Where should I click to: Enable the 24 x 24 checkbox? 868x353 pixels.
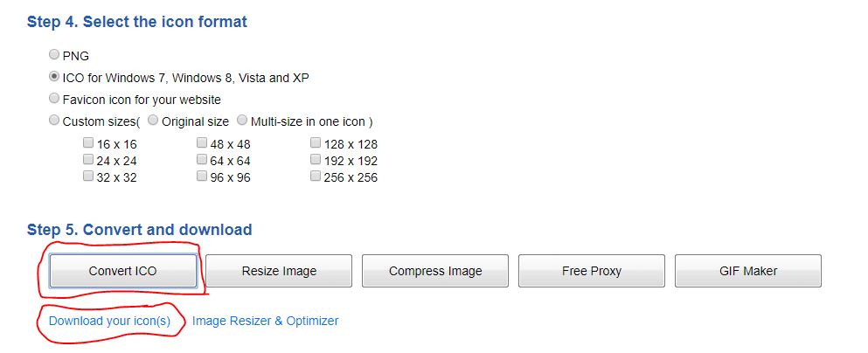pos(88,160)
